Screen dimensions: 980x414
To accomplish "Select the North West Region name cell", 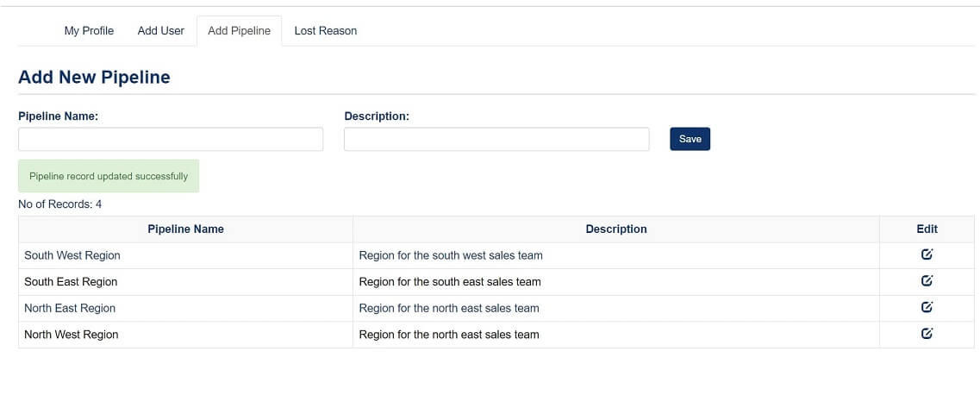I will pos(72,335).
